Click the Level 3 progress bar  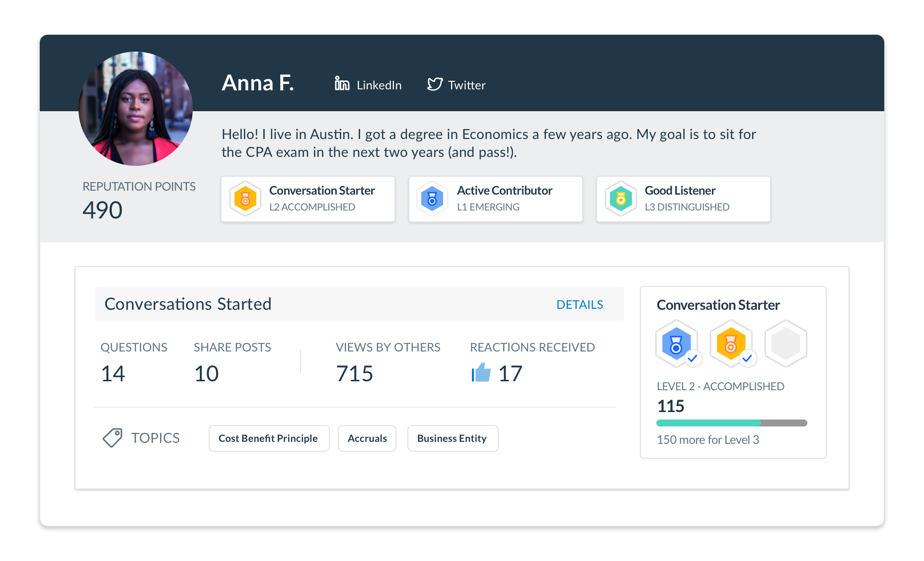tap(731, 423)
